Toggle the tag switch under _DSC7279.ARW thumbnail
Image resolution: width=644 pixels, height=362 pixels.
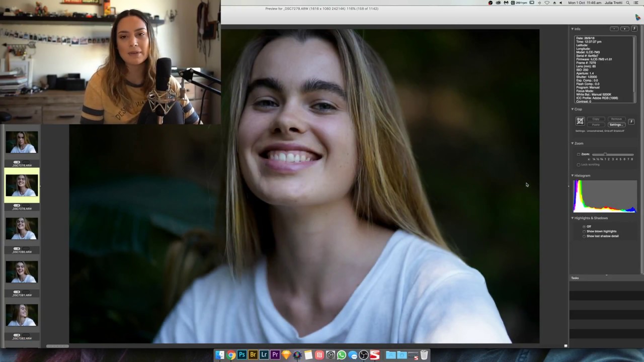pos(17,205)
